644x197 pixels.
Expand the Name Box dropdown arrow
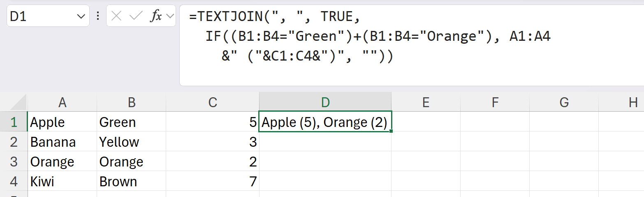point(81,16)
